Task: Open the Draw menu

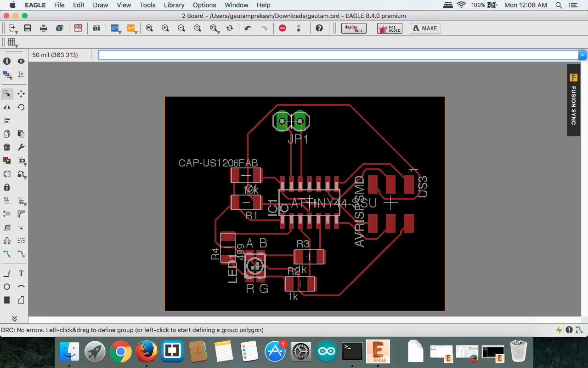Action: pos(100,5)
